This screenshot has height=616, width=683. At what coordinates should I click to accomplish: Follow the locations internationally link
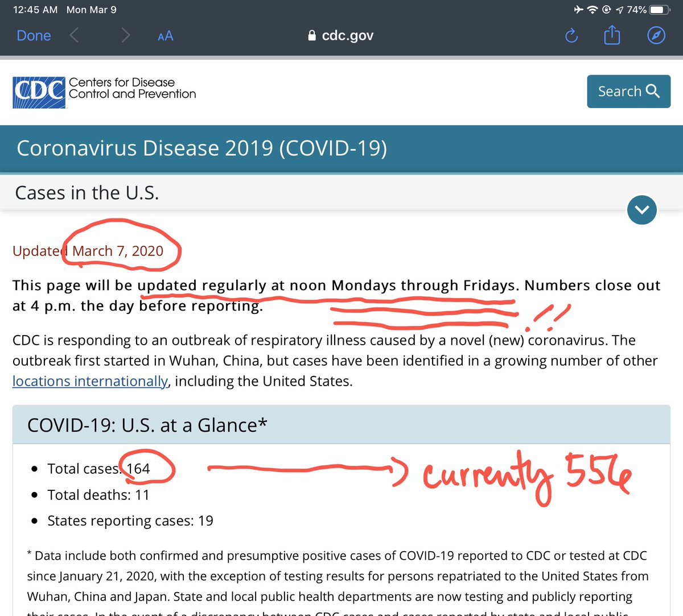coord(90,381)
